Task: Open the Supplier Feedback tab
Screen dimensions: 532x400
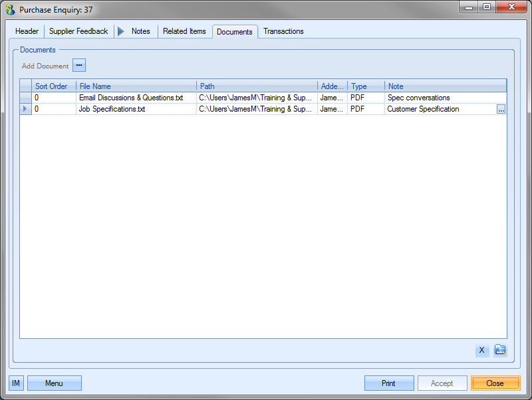Action: point(78,31)
